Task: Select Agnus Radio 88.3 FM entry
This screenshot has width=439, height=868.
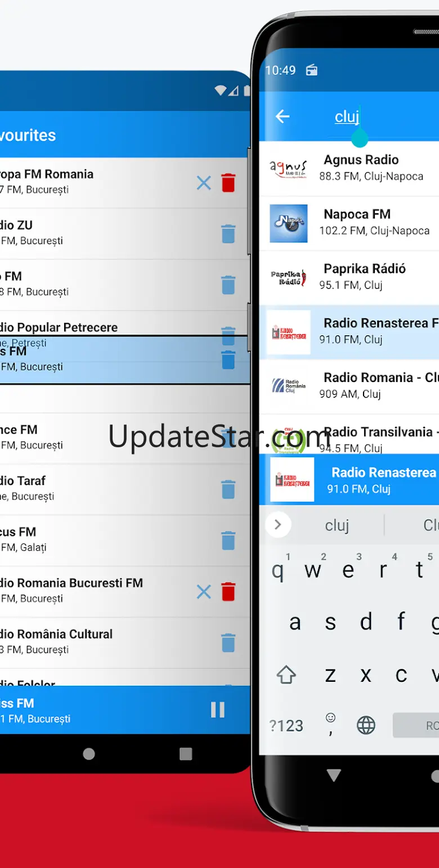Action: pyautogui.click(x=349, y=168)
